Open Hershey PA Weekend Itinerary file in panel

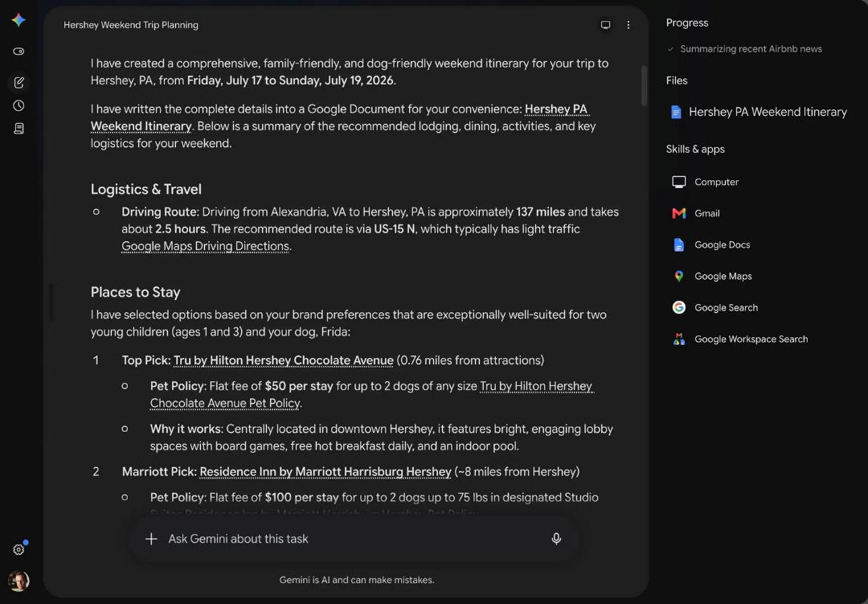point(759,112)
